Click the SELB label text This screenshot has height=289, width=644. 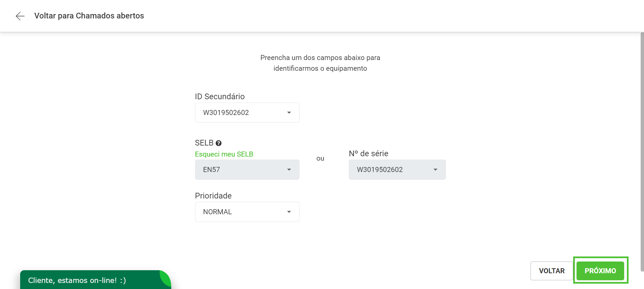tap(204, 143)
